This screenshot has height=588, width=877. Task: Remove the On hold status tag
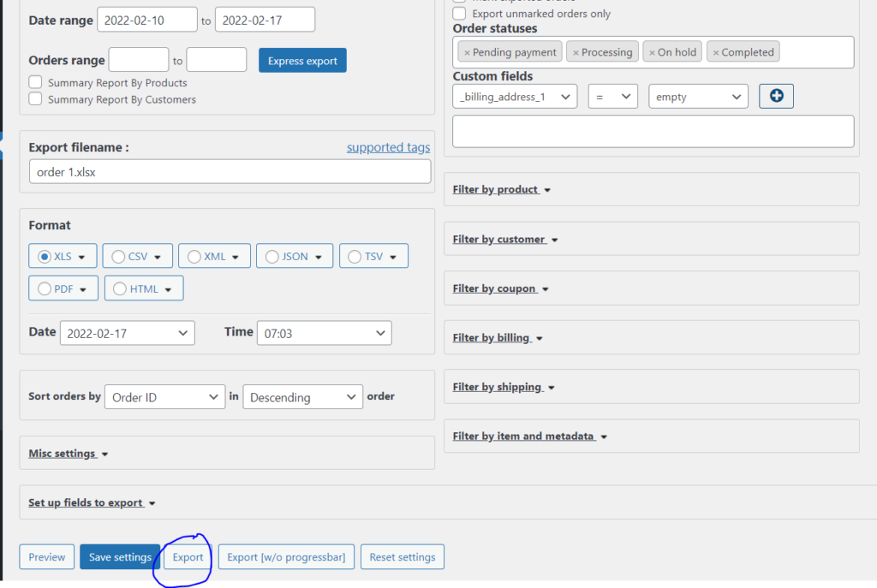tap(652, 52)
